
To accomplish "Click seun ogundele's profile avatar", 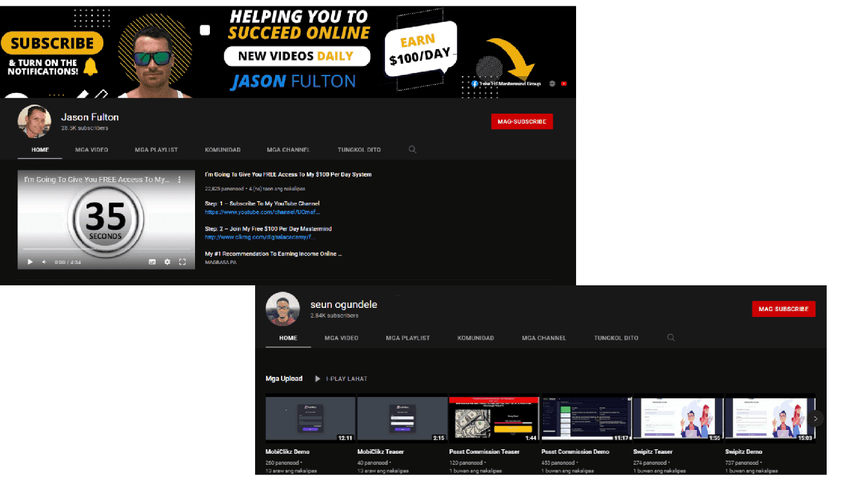I will tap(282, 309).
